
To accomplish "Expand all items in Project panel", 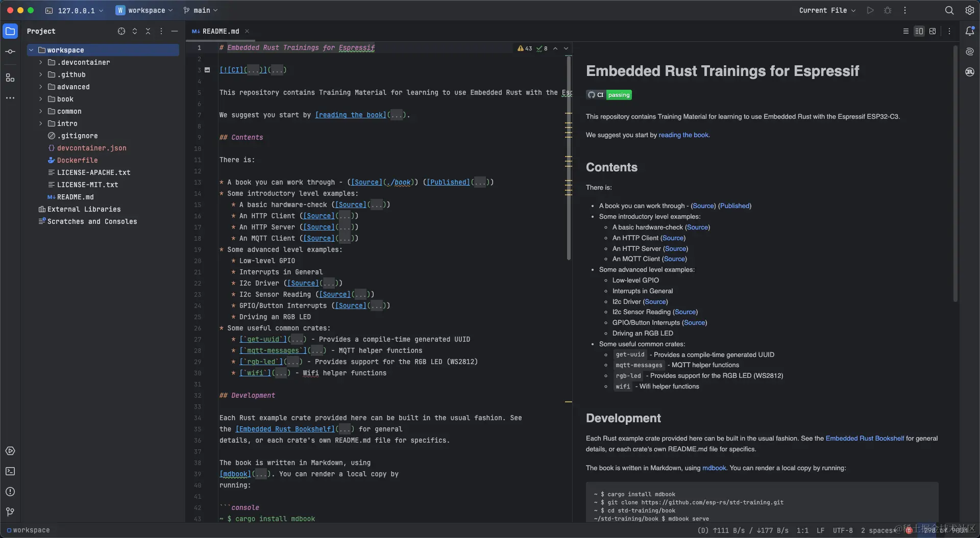I will click(x=135, y=31).
